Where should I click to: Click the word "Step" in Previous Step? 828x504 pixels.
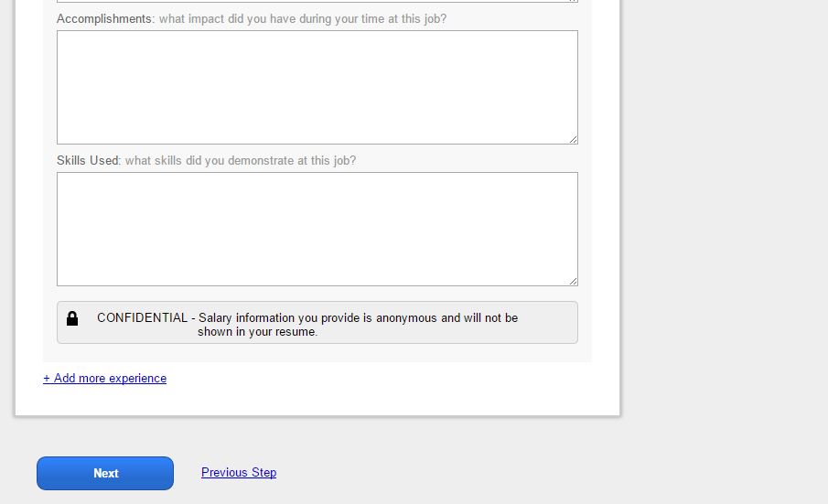tap(263, 473)
